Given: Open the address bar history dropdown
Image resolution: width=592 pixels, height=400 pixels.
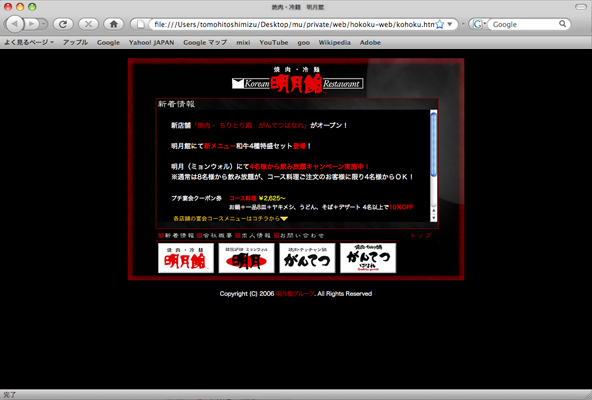Looking at the screenshot, I should pos(450,24).
